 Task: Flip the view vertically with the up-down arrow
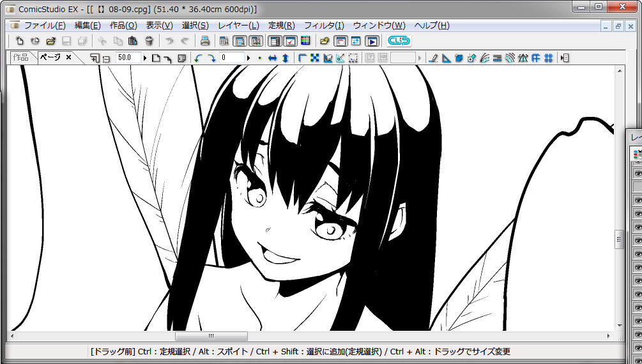click(x=286, y=58)
